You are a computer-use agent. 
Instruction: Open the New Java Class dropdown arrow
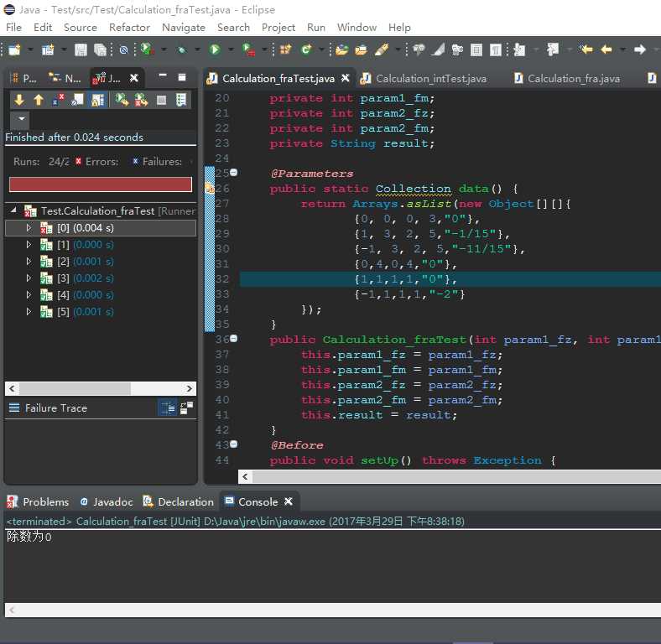tap(321, 49)
